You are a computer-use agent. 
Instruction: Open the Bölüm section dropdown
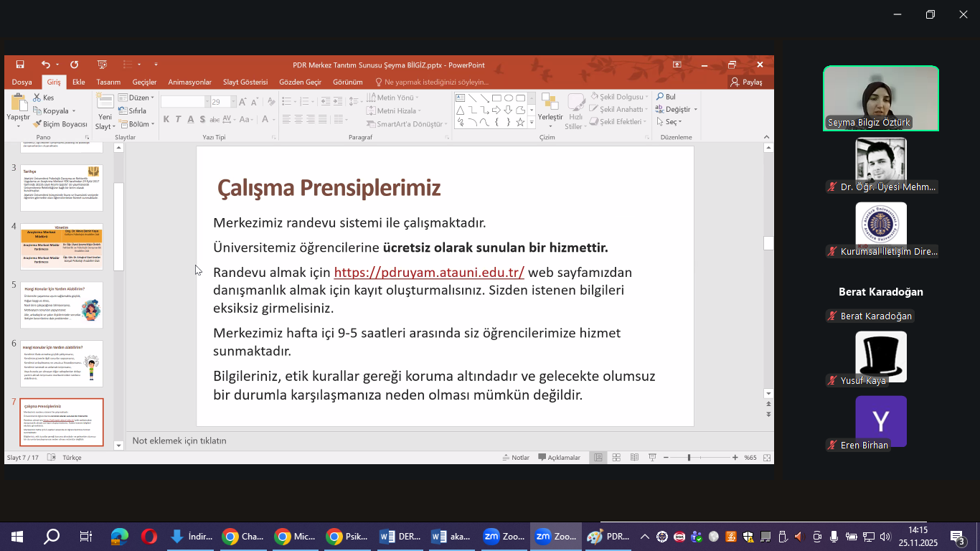tap(137, 124)
